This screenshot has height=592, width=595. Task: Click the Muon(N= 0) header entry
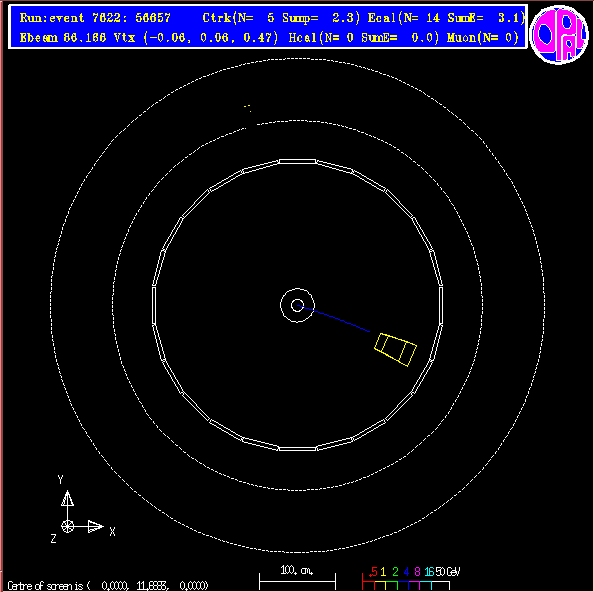(x=482, y=38)
